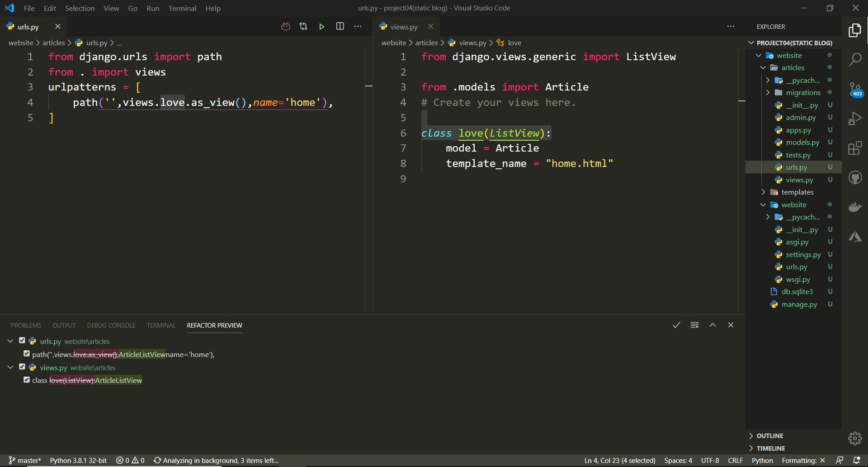Open the Docker extension panel
868x467 pixels.
point(855,207)
